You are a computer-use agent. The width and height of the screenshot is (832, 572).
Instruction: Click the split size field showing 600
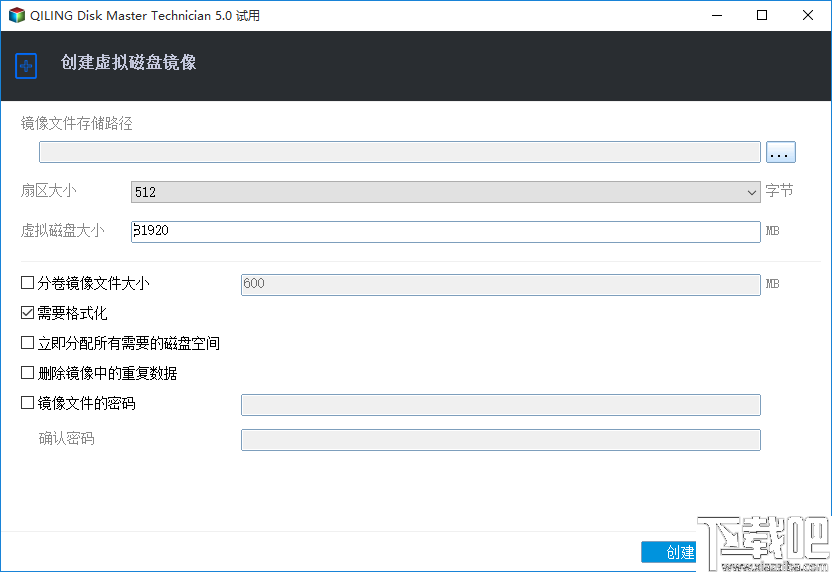[500, 285]
